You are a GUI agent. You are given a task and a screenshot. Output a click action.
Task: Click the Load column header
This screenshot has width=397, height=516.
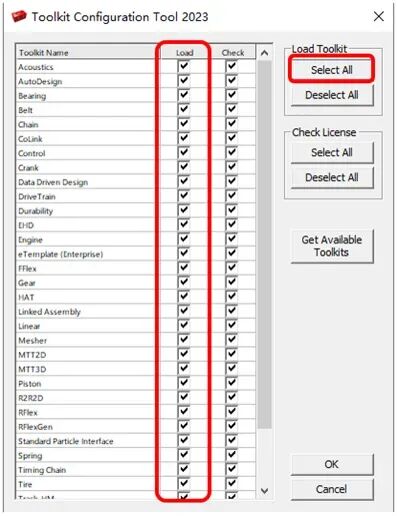click(x=184, y=53)
